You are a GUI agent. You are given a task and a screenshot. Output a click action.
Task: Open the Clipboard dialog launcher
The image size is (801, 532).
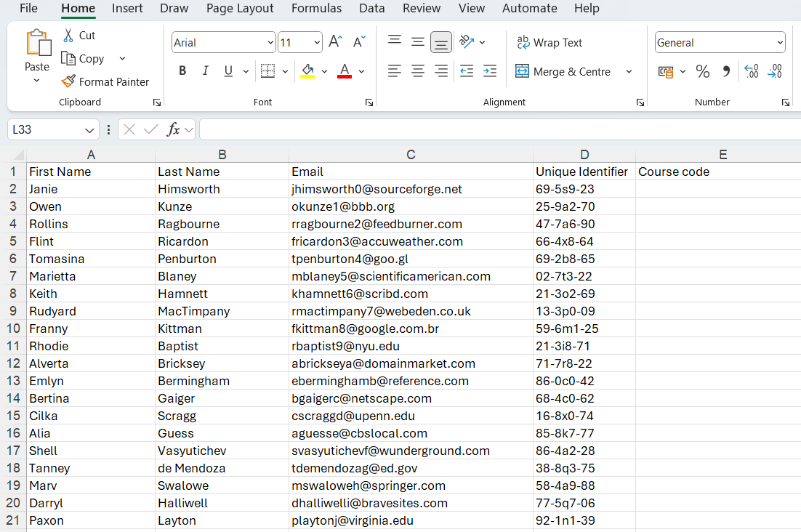(x=157, y=102)
